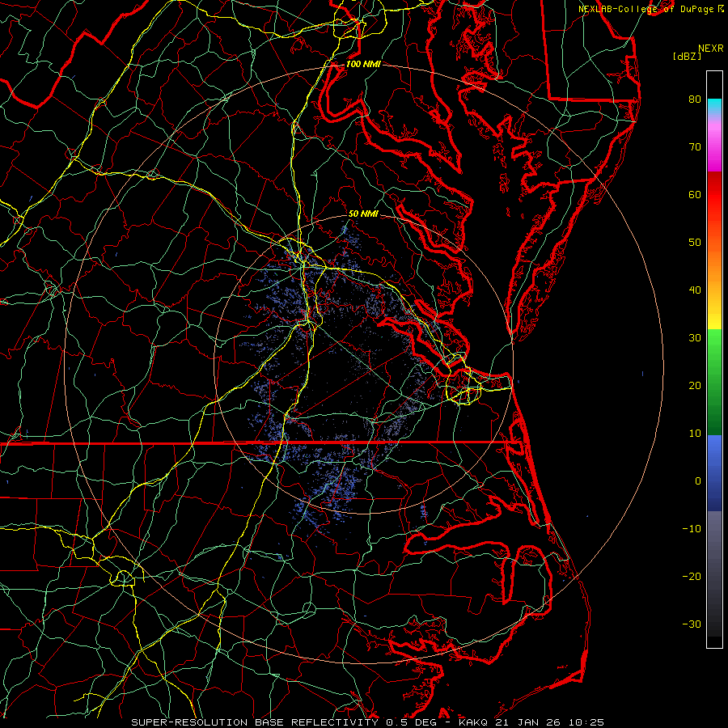Click the green segment of the color bar
728x728 pixels.
click(x=714, y=382)
